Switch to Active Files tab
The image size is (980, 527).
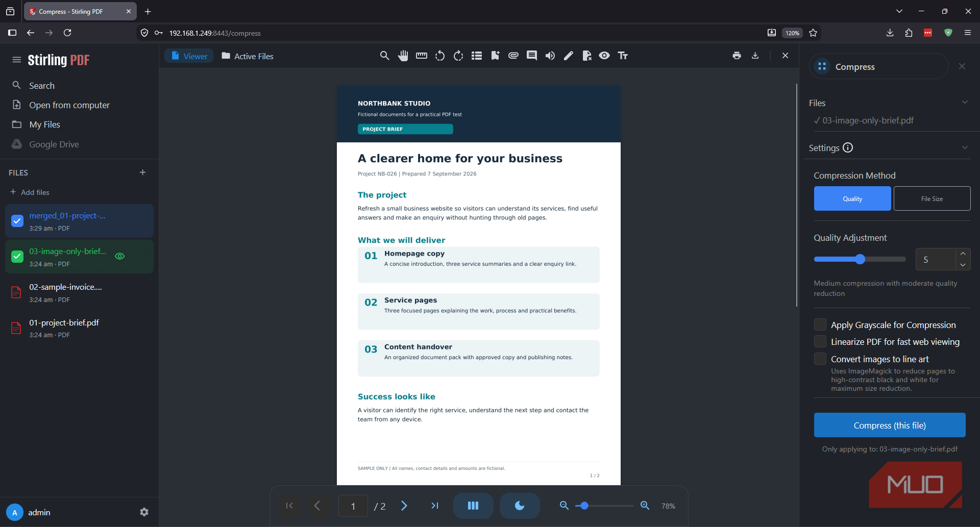248,56
